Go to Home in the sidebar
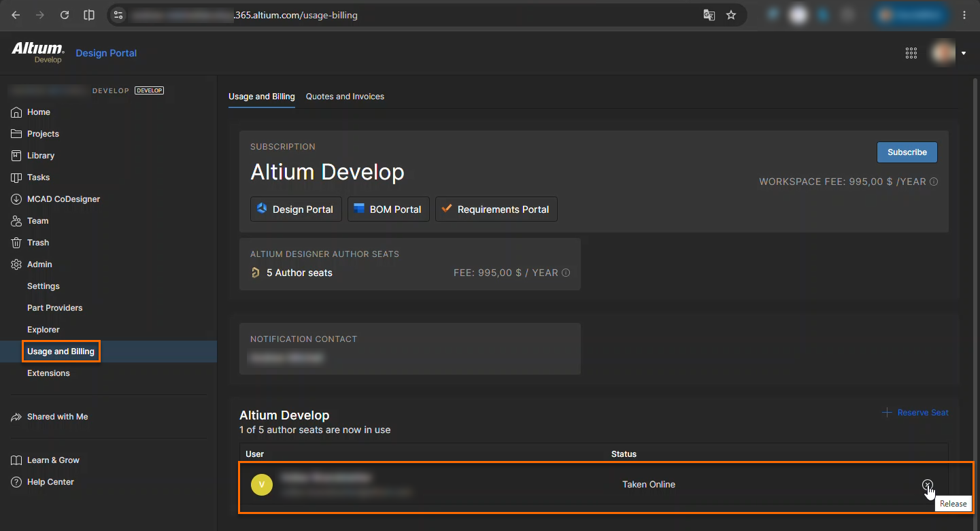 coord(39,112)
